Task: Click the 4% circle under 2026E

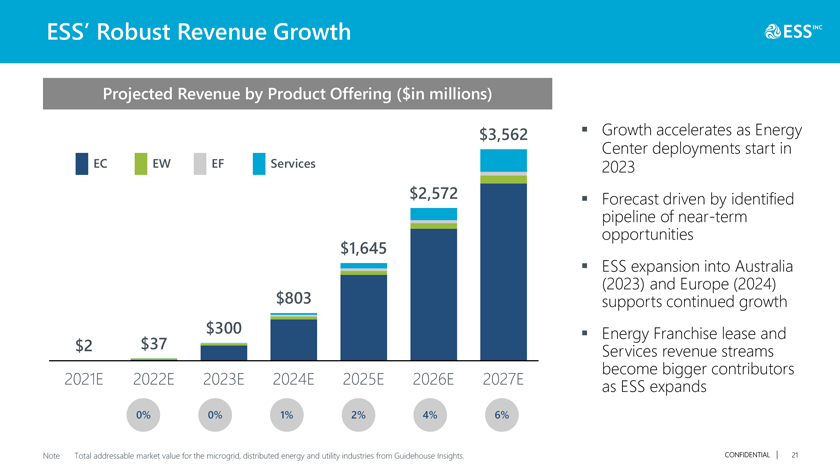Action: tap(430, 415)
